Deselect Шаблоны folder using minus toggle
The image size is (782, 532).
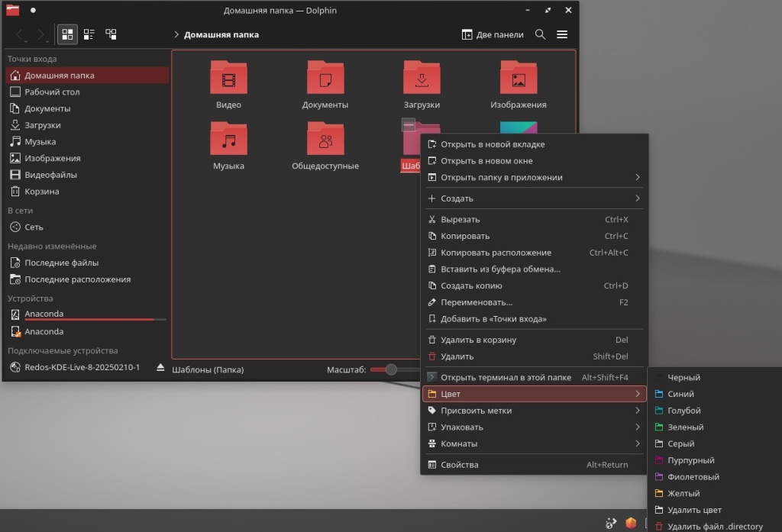coord(409,124)
